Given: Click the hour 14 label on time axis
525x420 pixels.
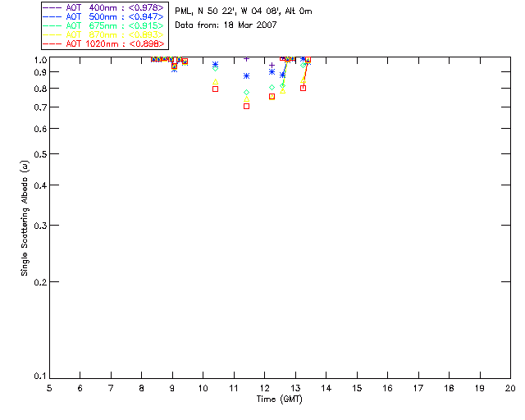Looking at the screenshot, I should pyautogui.click(x=326, y=388).
